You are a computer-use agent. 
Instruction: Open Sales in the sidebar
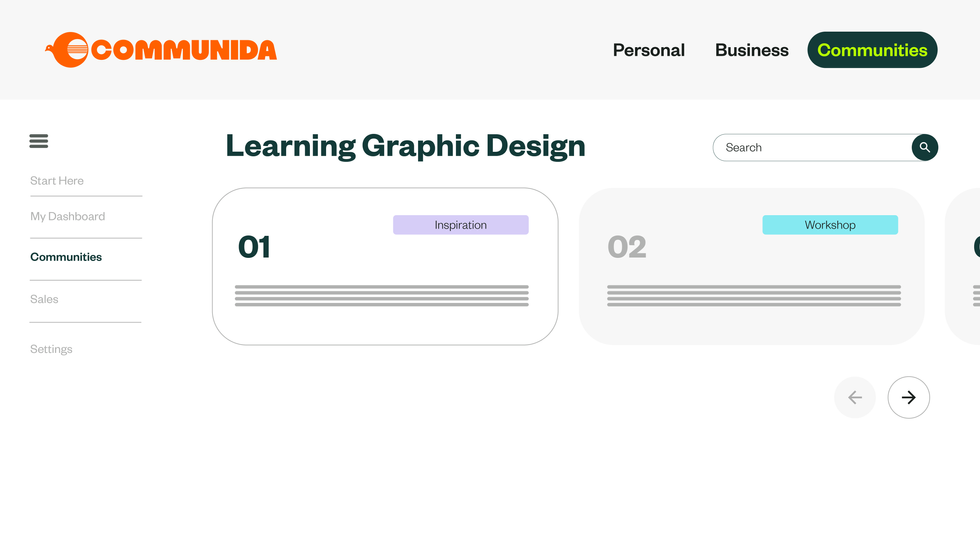(x=44, y=299)
